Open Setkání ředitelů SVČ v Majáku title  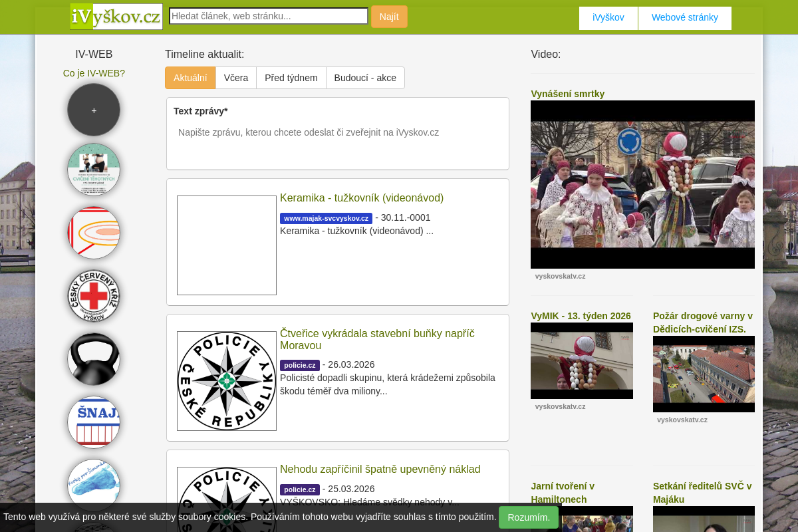tap(702, 493)
